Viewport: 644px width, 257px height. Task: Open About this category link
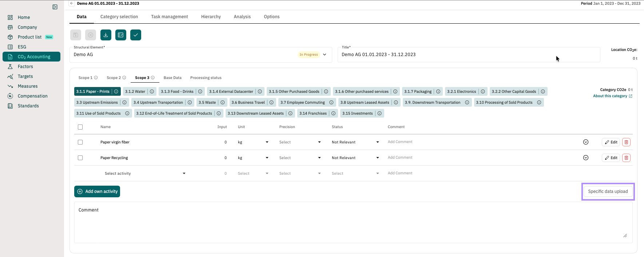[613, 96]
